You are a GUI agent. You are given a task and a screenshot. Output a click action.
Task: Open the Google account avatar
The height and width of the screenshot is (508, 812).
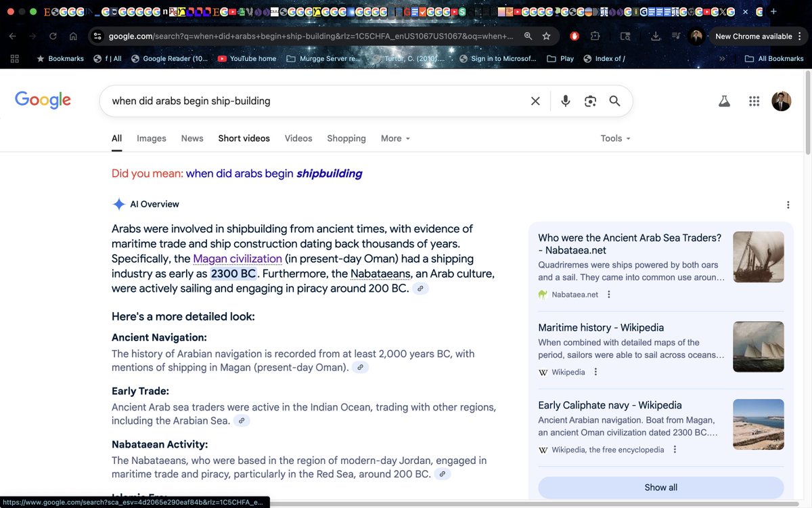coord(782,101)
